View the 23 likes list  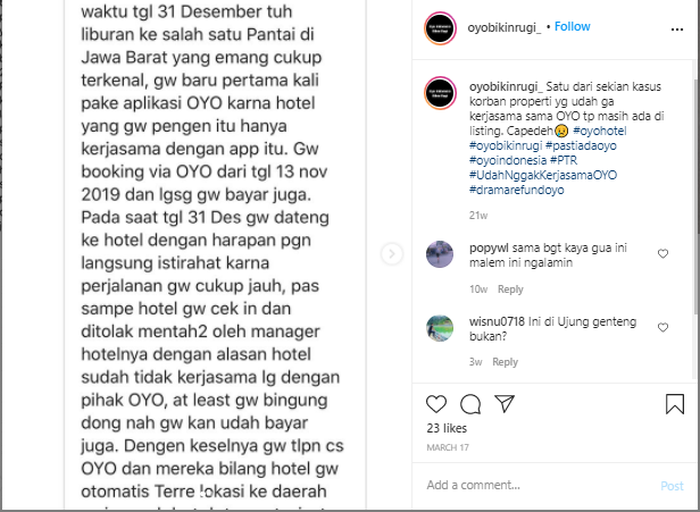coord(446,428)
